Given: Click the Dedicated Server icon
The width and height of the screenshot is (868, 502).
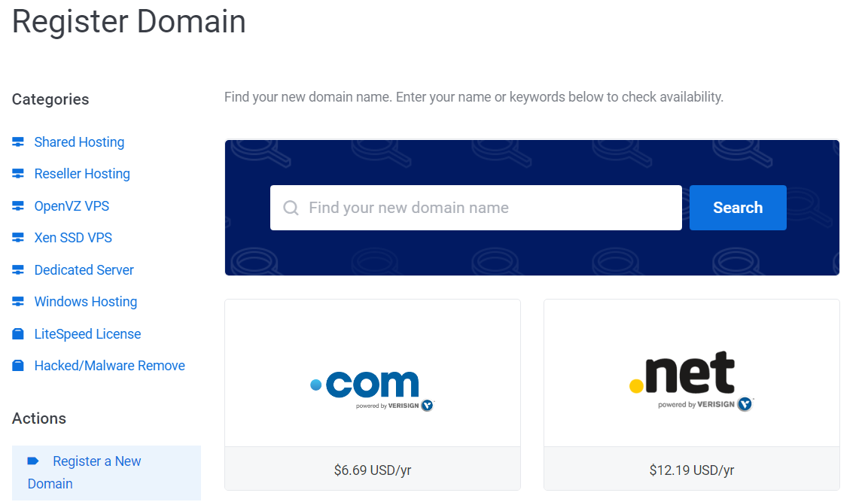Looking at the screenshot, I should (x=17, y=269).
